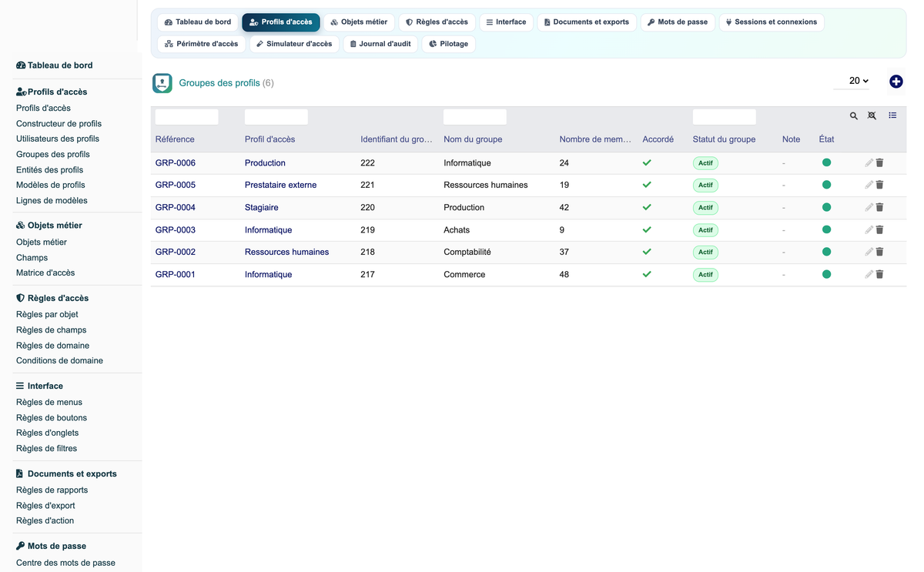Click the Référence column filter field
Image resolution: width=924 pixels, height=572 pixels.
[x=187, y=117]
